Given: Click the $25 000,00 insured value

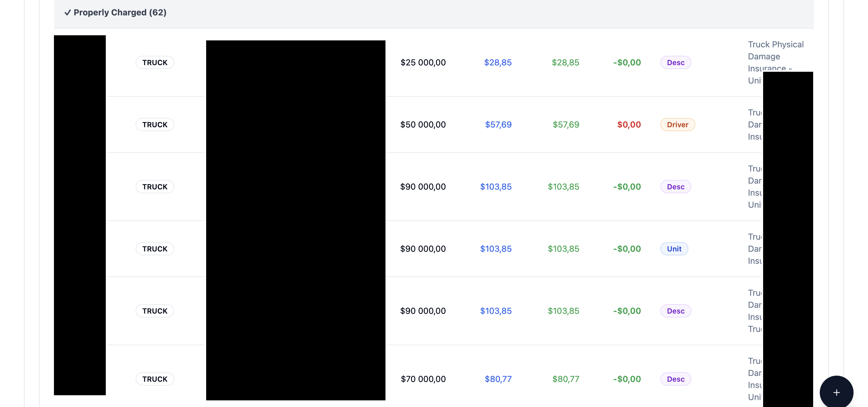Looking at the screenshot, I should 423,62.
